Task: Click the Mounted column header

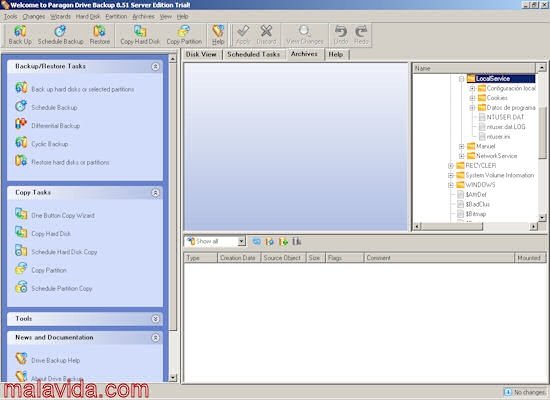Action: click(530, 258)
